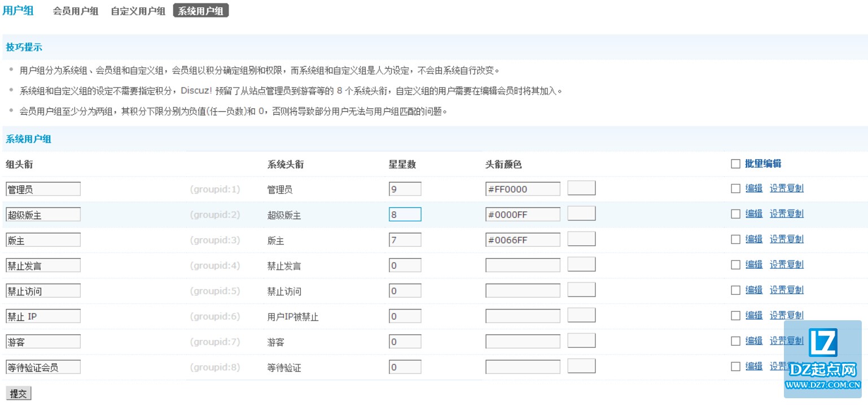This screenshot has height=405, width=868.
Task: Click 编辑 on the 禁止发言 row
Action: point(755,264)
